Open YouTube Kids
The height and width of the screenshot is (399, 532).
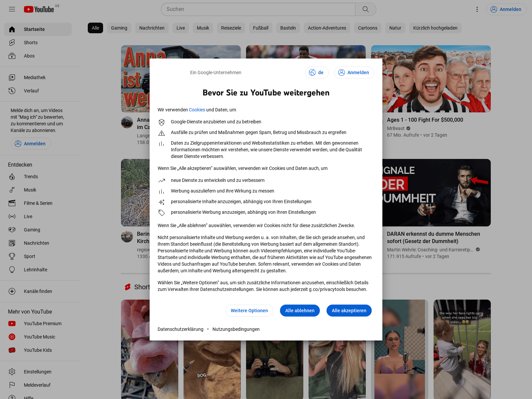38,350
